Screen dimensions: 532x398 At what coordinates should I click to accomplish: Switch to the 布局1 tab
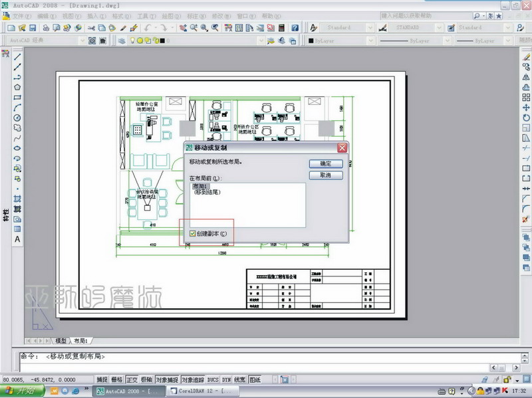(80, 341)
